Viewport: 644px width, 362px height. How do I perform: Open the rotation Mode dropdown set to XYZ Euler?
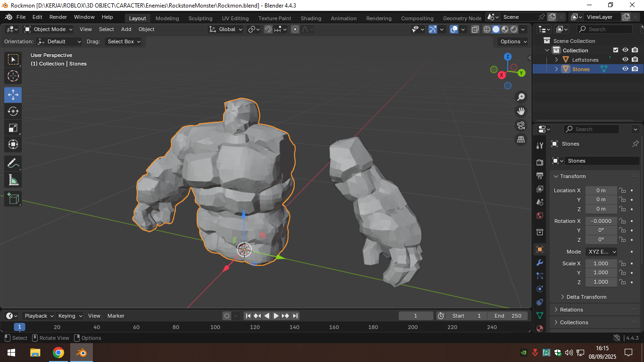[601, 251]
